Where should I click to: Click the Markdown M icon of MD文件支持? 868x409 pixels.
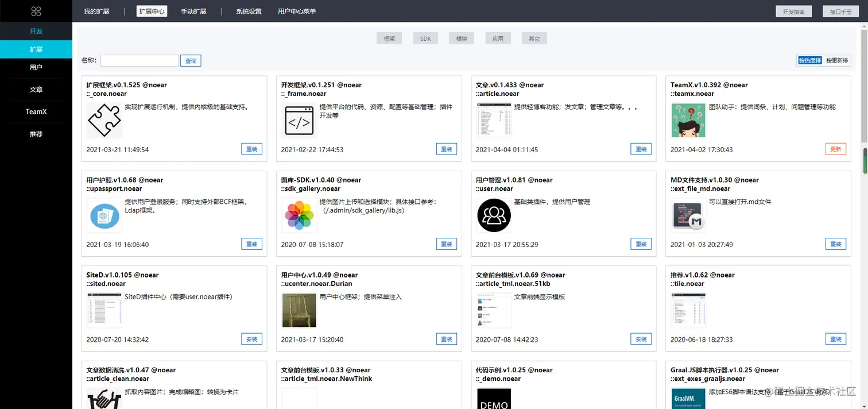[x=688, y=215]
